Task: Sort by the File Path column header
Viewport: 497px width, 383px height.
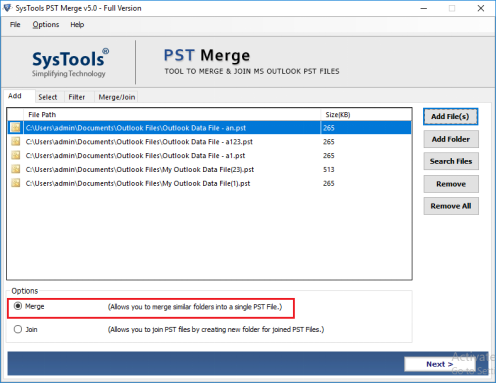Action: 172,115
